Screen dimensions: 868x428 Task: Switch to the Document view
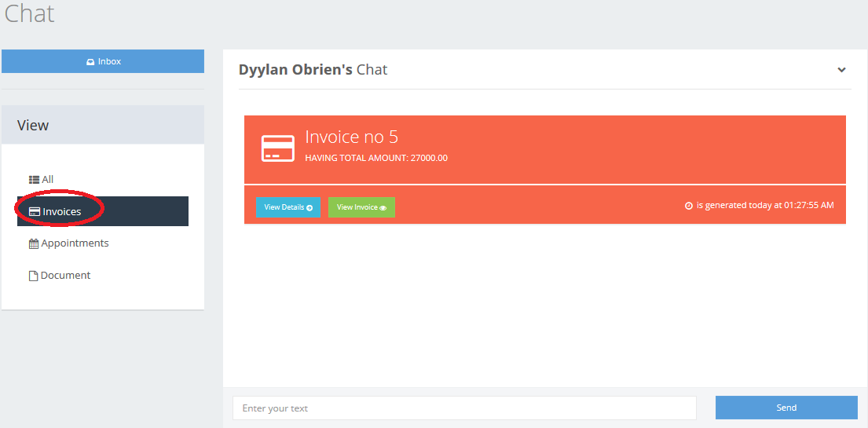(65, 276)
